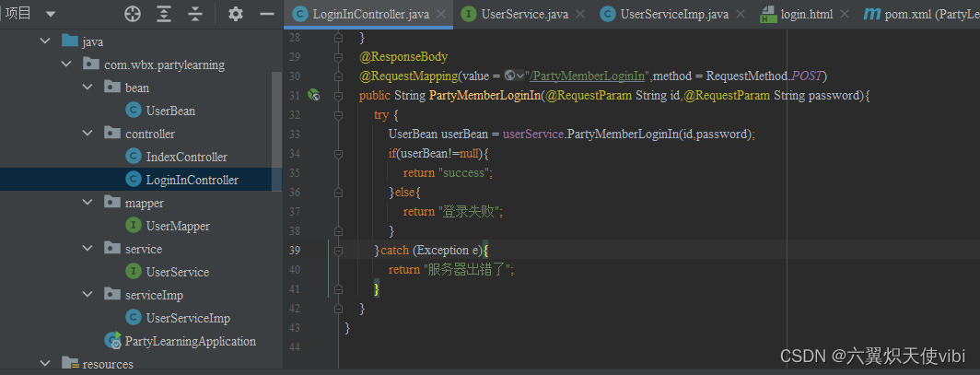Click the Expand All icon in project toolbar
The height and width of the screenshot is (375, 980).
point(164,14)
